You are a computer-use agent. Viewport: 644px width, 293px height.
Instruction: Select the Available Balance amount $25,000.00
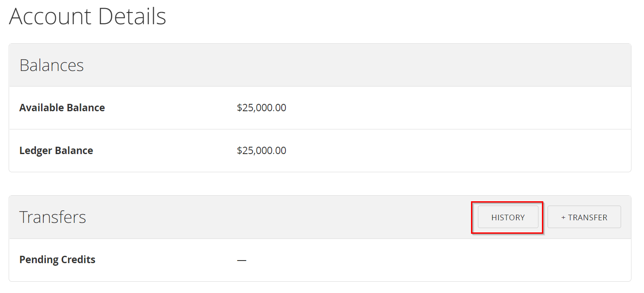pos(261,107)
